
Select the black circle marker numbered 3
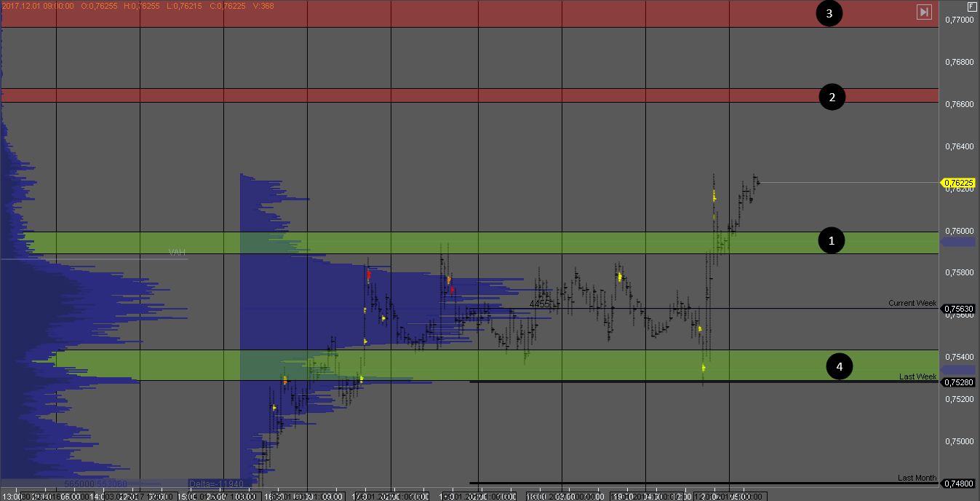829,13
